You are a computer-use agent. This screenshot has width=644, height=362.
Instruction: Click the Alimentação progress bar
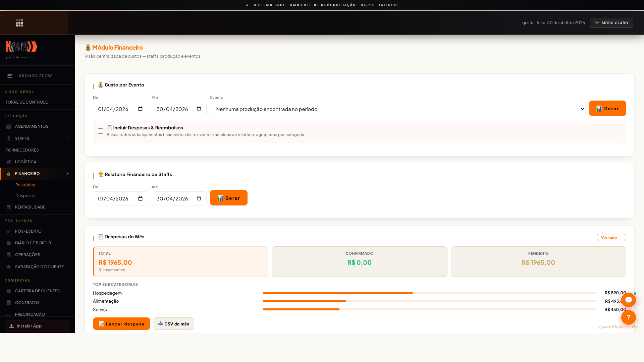[x=429, y=301]
